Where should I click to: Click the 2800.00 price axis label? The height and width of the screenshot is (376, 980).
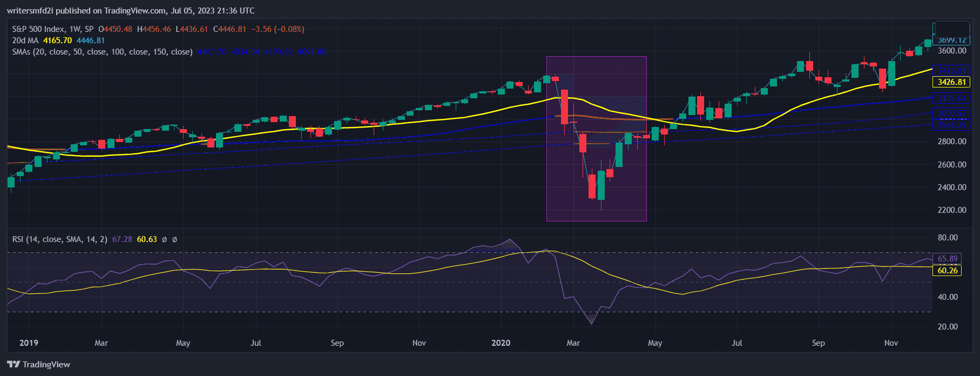point(952,142)
